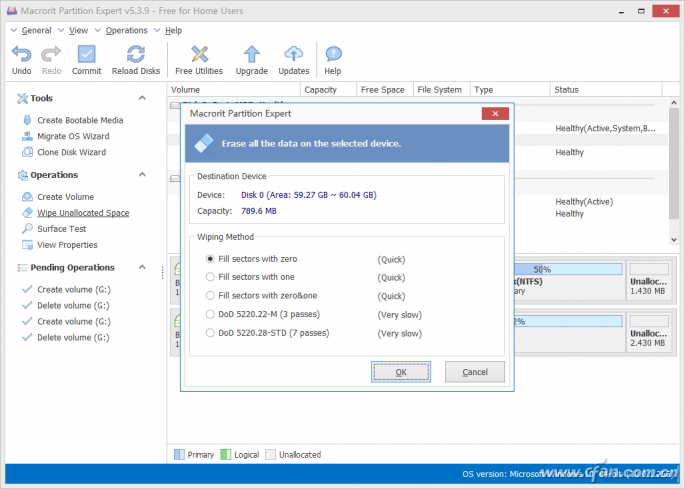Image resolution: width=685 pixels, height=489 pixels.
Task: Collapse the Operations section chevron
Action: [142, 174]
